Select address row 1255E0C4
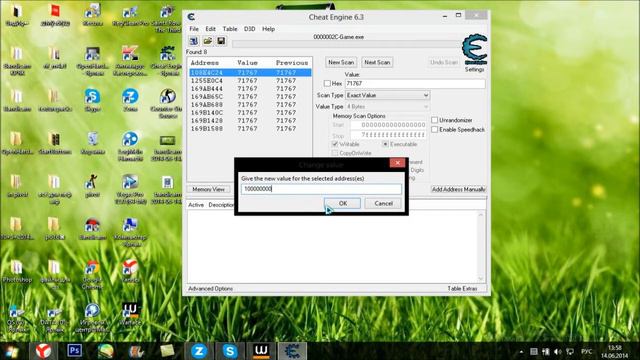640x360 pixels. tap(250, 80)
